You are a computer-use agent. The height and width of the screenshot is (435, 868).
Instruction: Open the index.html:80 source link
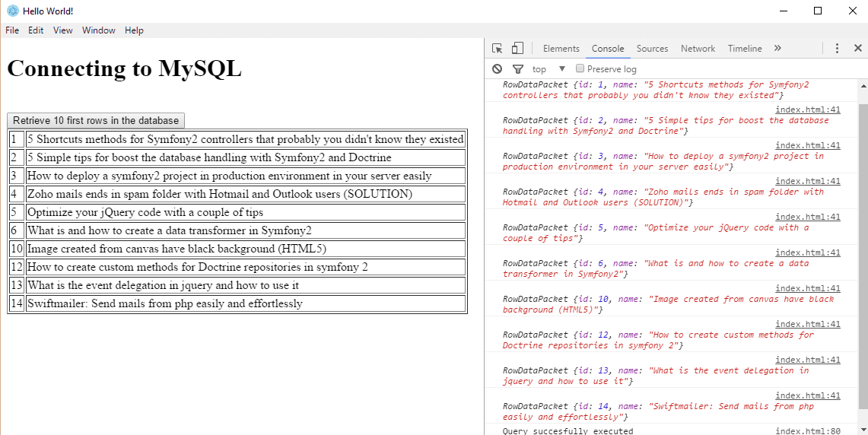808,431
